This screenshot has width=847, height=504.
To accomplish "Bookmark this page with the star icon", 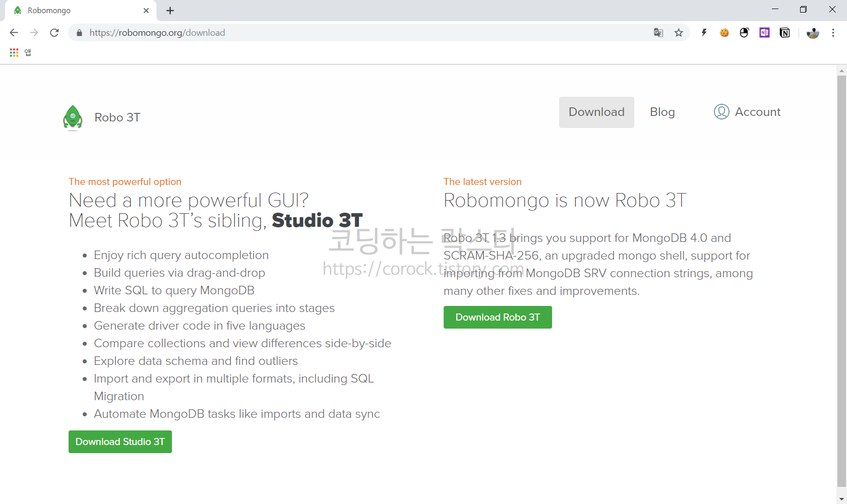I will coord(679,33).
